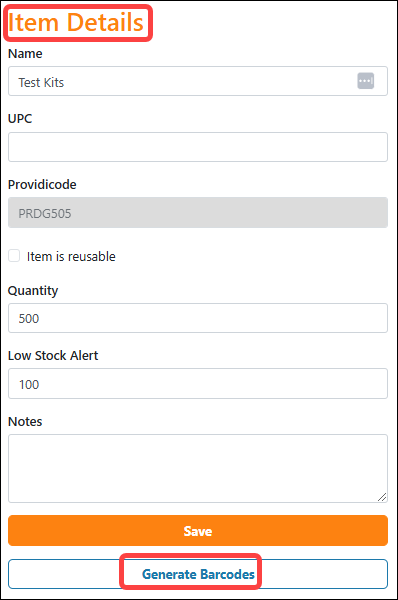The height and width of the screenshot is (600, 398).
Task: Click the PRDG505 code text
Action: 45,213
